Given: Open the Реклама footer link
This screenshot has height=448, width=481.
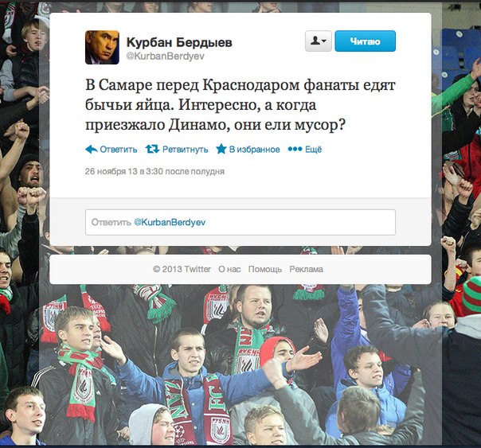Looking at the screenshot, I should pyautogui.click(x=306, y=269).
